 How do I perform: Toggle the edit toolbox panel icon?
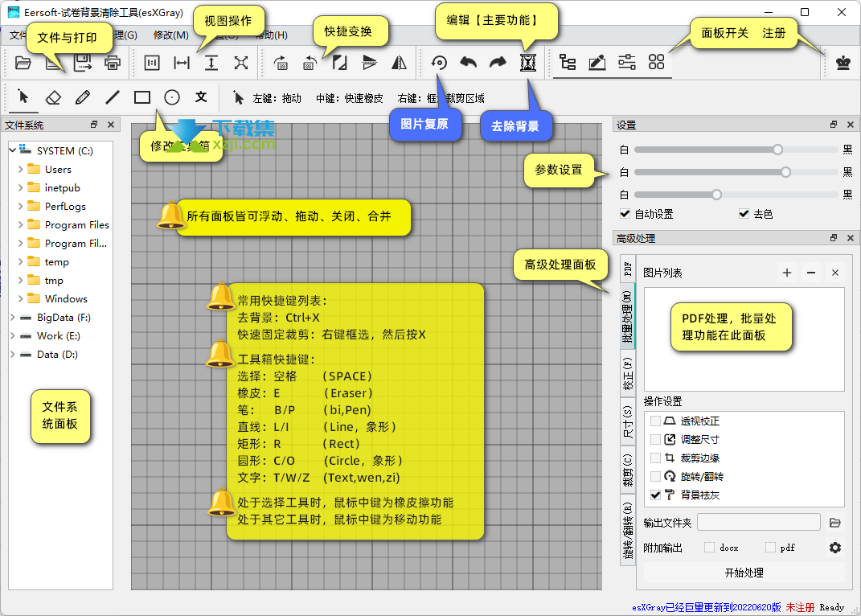click(597, 63)
